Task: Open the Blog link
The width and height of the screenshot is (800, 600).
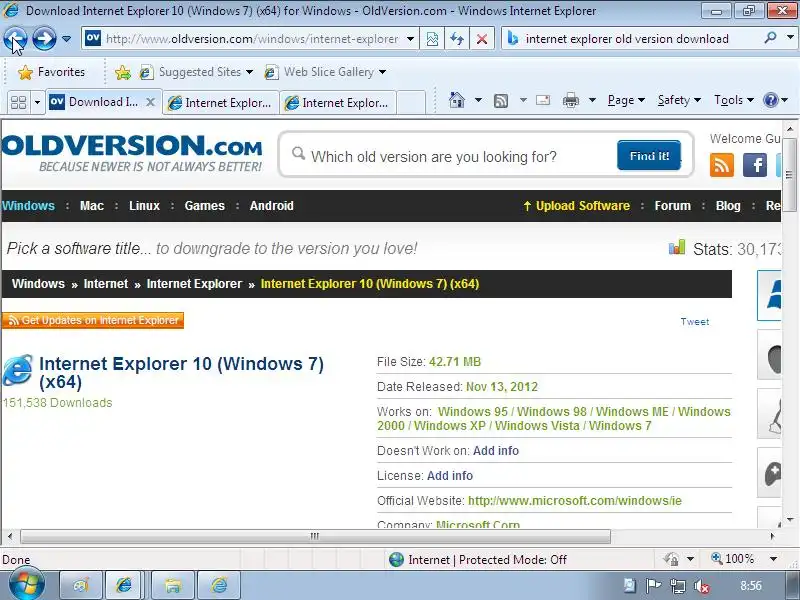Action: [x=728, y=206]
